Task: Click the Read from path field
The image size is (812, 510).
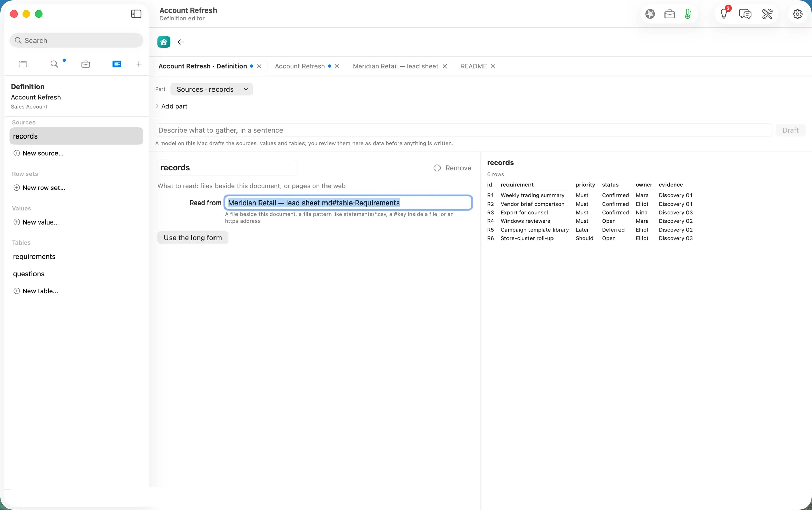Action: pyautogui.click(x=348, y=203)
